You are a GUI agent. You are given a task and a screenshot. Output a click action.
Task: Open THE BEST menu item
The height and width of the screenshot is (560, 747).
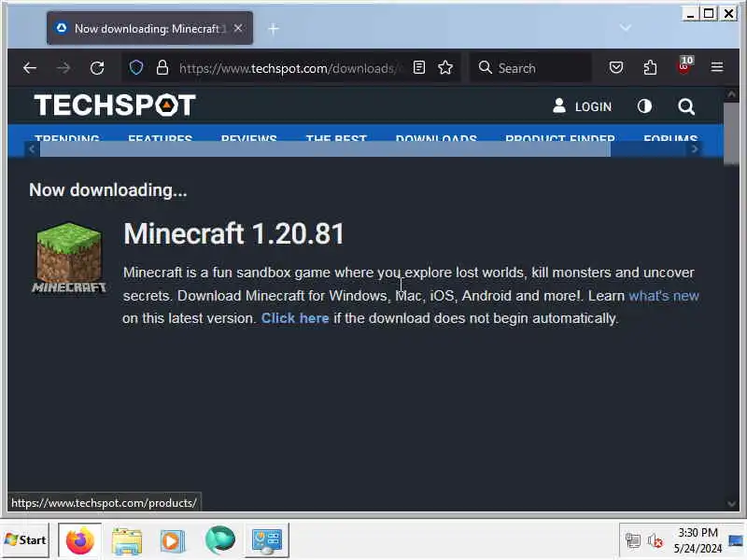[x=336, y=138]
